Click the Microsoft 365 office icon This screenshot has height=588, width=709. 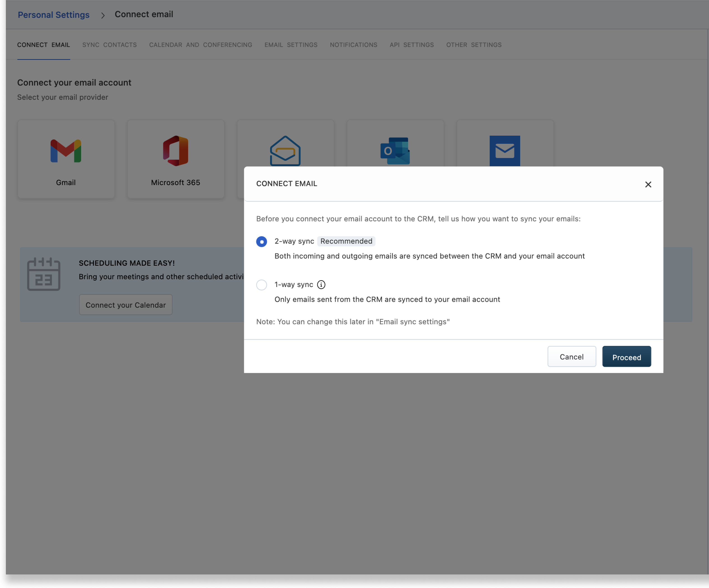pyautogui.click(x=175, y=151)
